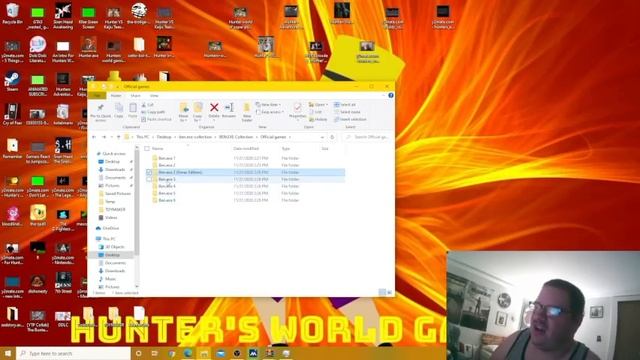Select Music in the navigation pane
640x360 pixels.
[107, 279]
